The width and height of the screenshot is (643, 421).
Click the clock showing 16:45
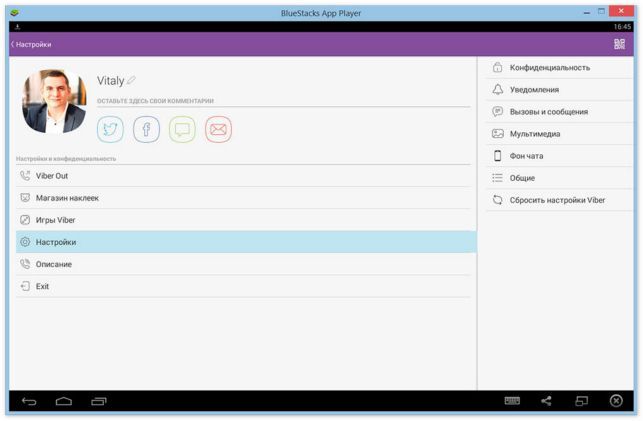[622, 27]
